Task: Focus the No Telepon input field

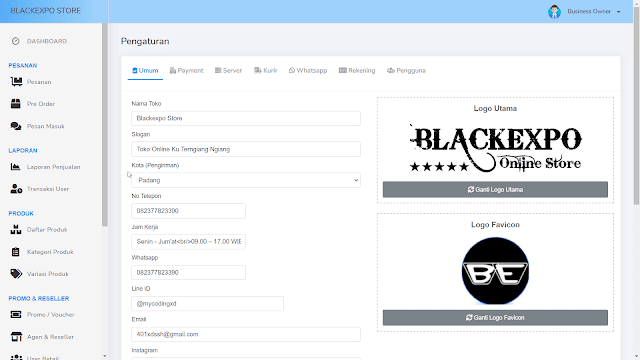Action: [189, 211]
